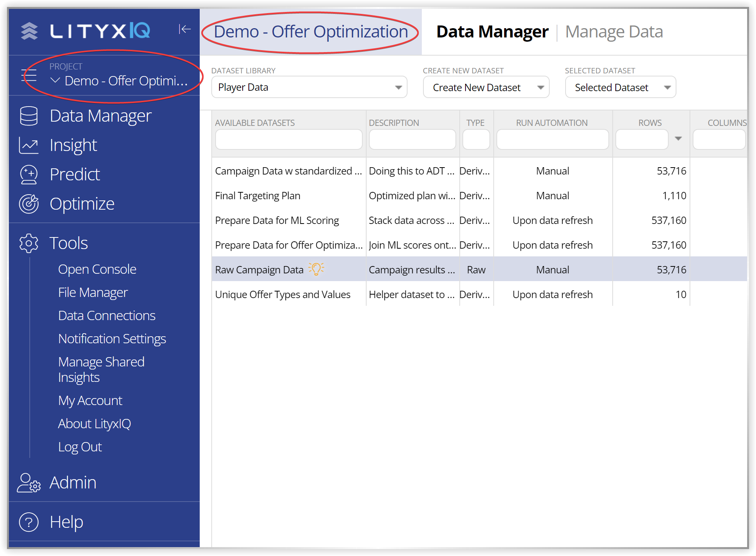This screenshot has width=756, height=556.
Task: Select the Campaign Data w standardized row
Action: tap(479, 171)
